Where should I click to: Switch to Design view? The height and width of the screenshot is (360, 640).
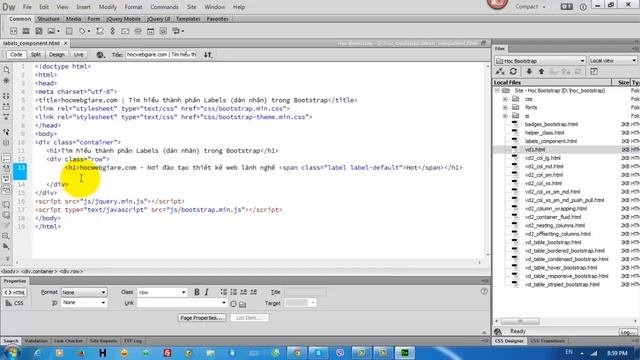point(57,55)
